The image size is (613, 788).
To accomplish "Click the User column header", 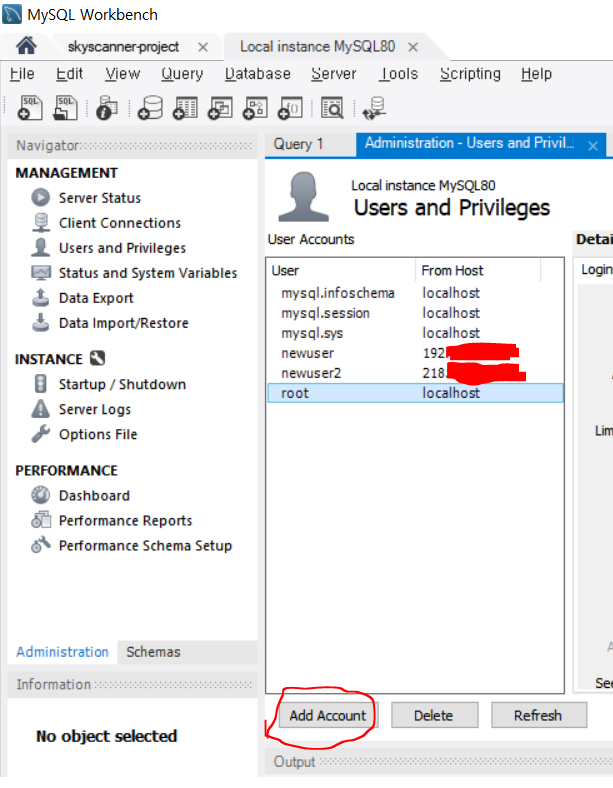I will click(x=342, y=270).
